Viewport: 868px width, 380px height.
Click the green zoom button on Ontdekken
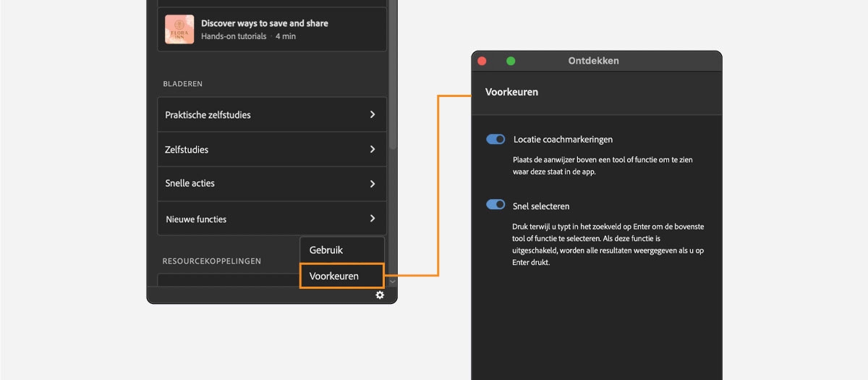coord(511,61)
